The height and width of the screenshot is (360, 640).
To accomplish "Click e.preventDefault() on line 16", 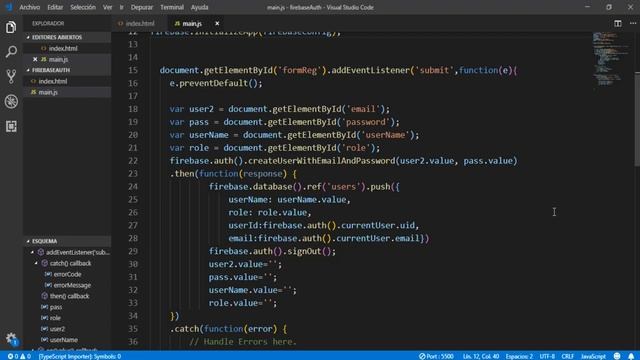I will [216, 83].
